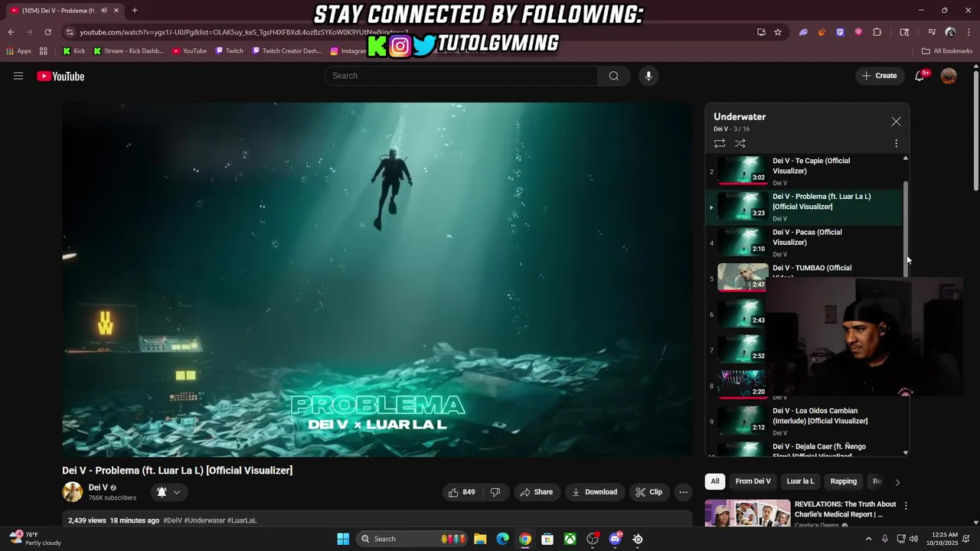Select the From Dei V chip
The height and width of the screenshot is (551, 980).
tap(753, 481)
